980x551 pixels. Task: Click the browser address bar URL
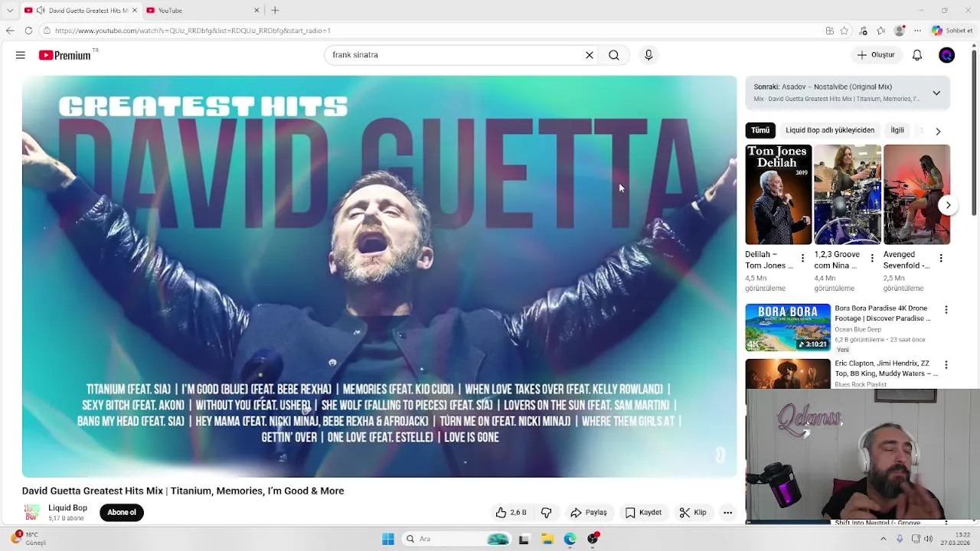point(193,31)
